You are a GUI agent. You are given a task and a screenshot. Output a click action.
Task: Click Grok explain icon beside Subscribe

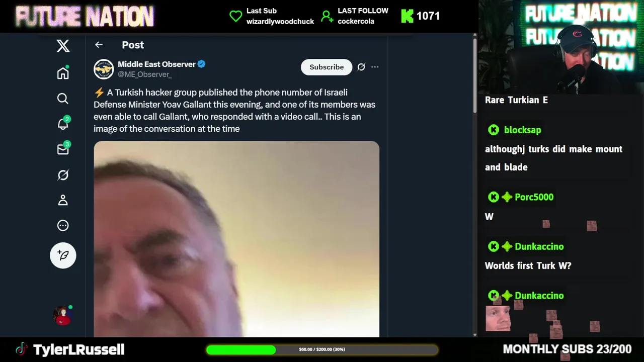tap(361, 67)
